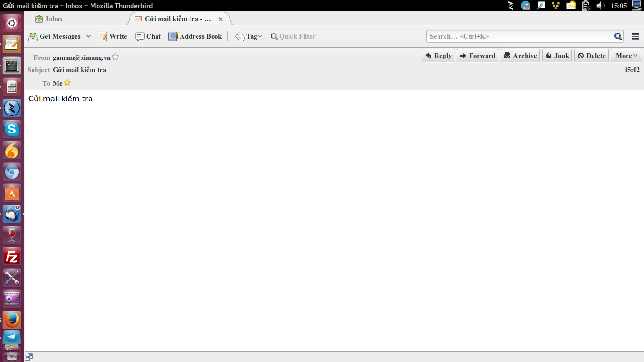
Task: Click the screenshot tool tray icon
Action: click(541, 6)
